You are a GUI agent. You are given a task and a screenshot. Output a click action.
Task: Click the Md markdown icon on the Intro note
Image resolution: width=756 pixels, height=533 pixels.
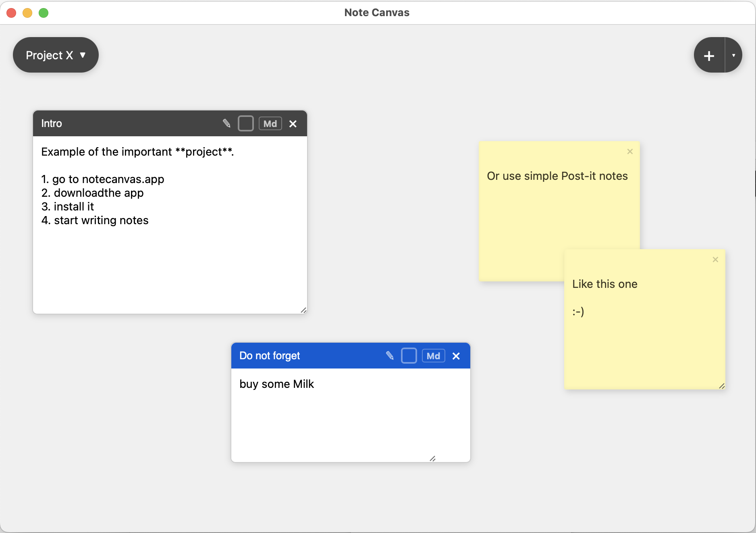point(270,123)
